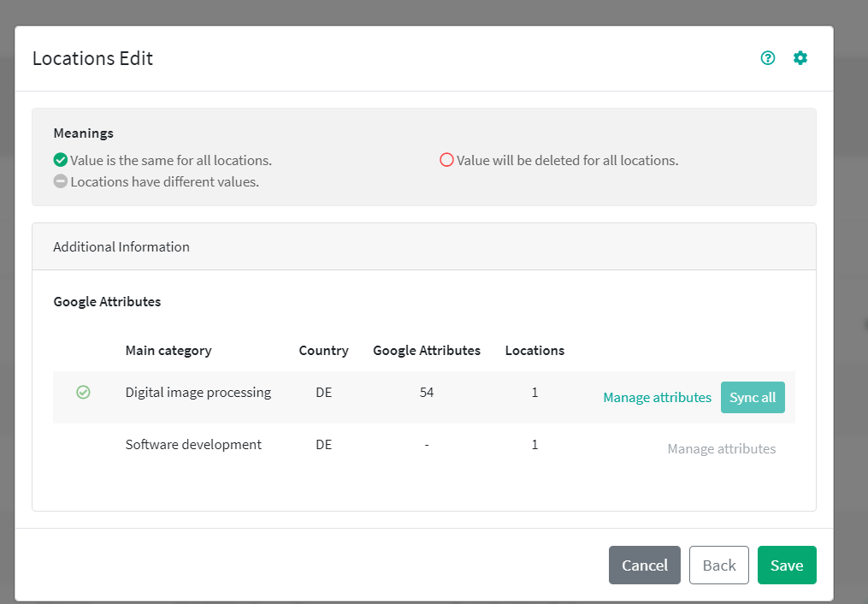Click the red circle deletion legend icon
868x604 pixels.
tap(446, 160)
